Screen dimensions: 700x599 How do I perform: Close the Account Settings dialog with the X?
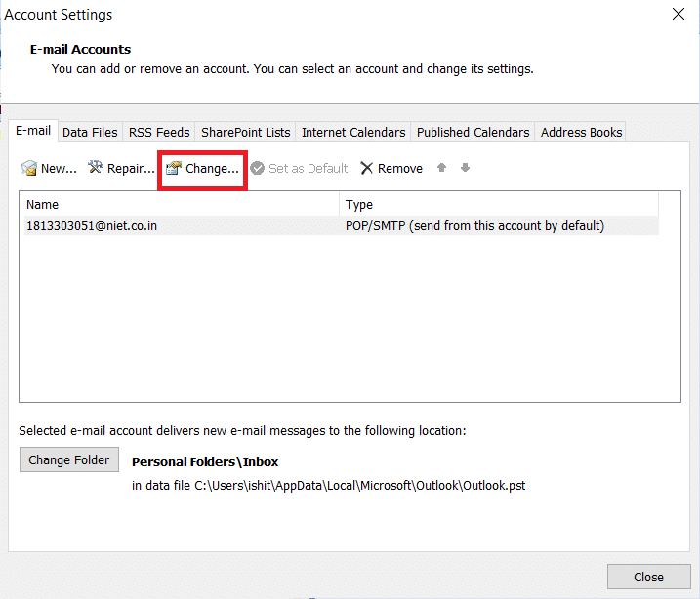[x=679, y=14]
